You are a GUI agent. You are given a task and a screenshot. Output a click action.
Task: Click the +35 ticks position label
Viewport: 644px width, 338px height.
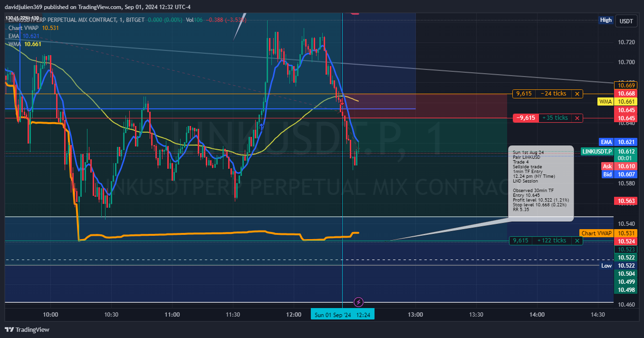point(555,118)
